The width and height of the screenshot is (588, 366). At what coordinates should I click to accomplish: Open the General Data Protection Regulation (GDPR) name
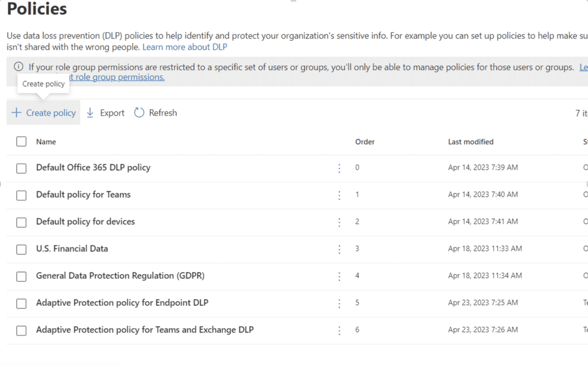(x=121, y=276)
